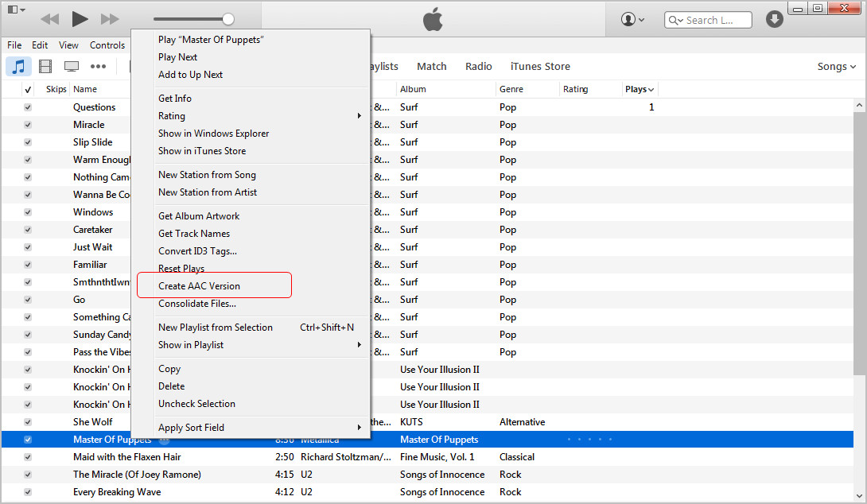Open the File menu
The height and width of the screenshot is (504, 867).
point(14,45)
